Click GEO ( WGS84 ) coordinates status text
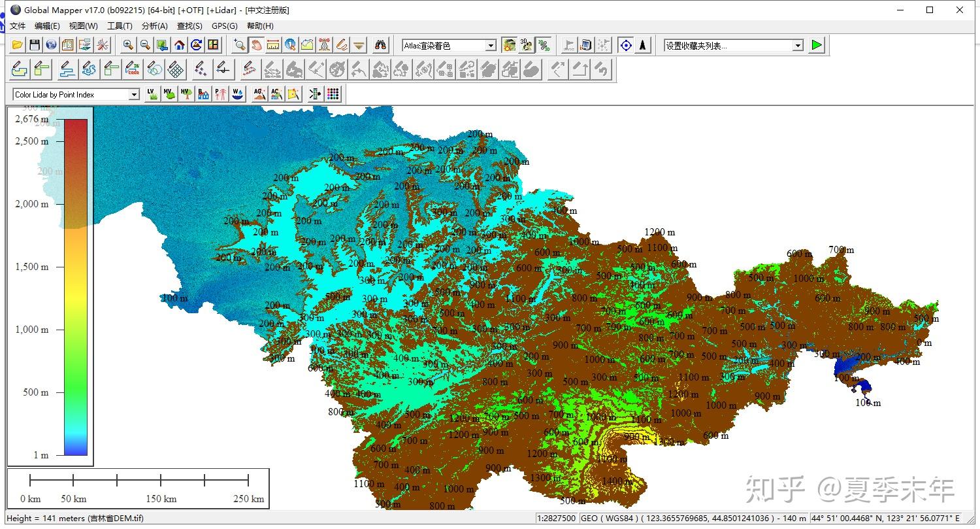Viewport: 980px width, 529px height. pyautogui.click(x=694, y=519)
